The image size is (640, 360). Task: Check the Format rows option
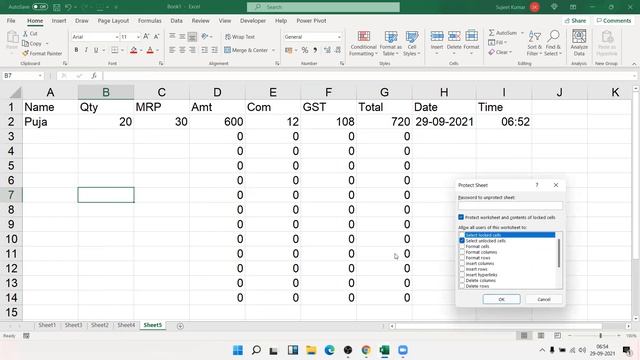(462, 258)
